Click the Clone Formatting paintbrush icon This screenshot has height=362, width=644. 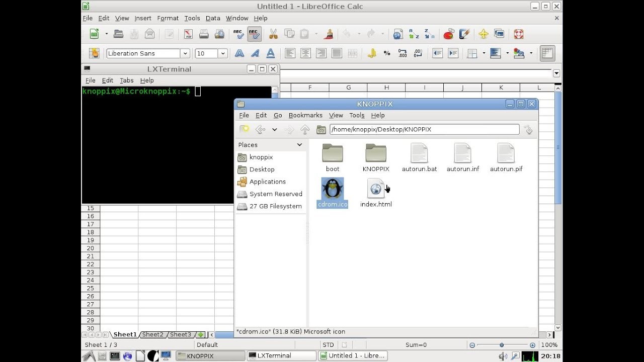(329, 34)
